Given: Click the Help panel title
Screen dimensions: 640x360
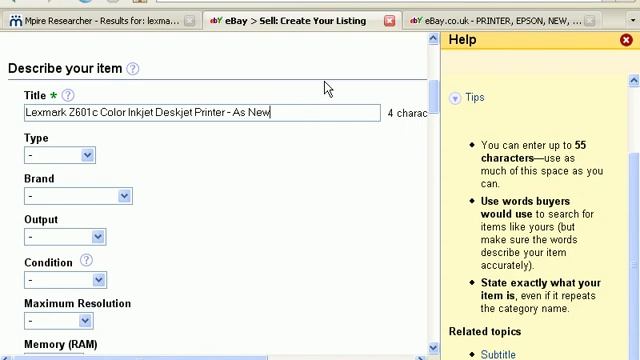Looking at the screenshot, I should [462, 40].
